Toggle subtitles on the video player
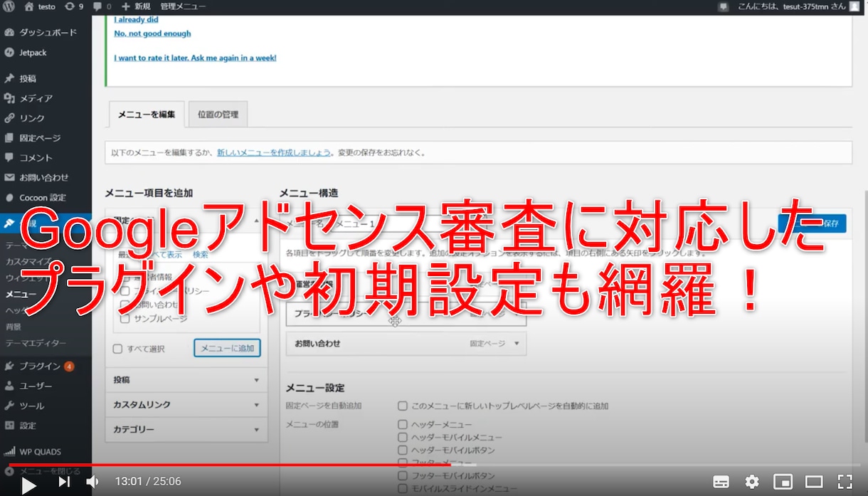The image size is (868, 496). (721, 482)
